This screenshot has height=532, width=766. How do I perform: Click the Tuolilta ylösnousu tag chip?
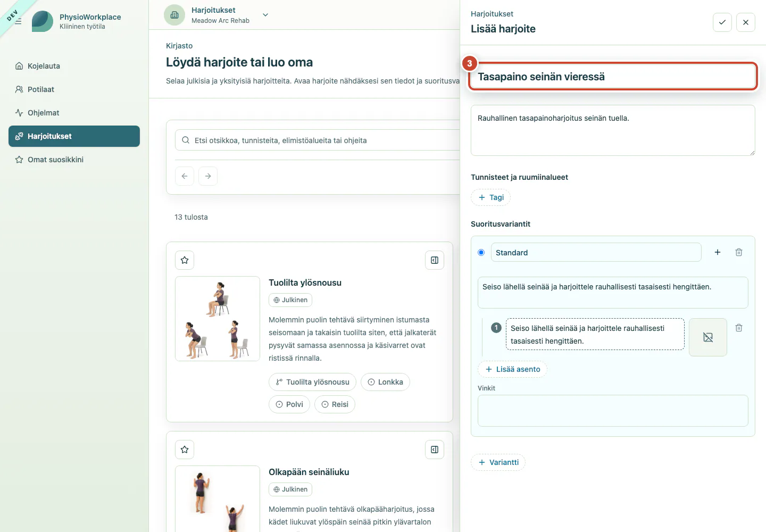(x=312, y=382)
